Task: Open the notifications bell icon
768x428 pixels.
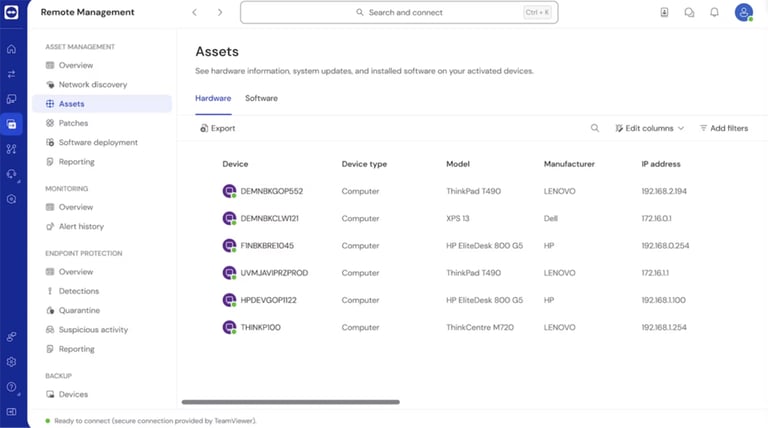Action: pos(714,13)
